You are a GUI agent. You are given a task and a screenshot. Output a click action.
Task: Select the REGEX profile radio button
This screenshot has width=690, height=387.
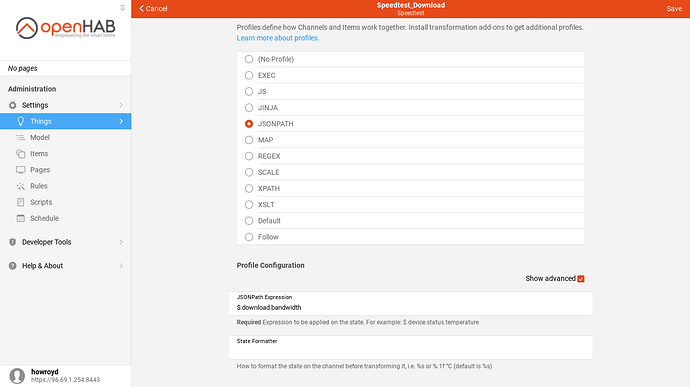[249, 156]
